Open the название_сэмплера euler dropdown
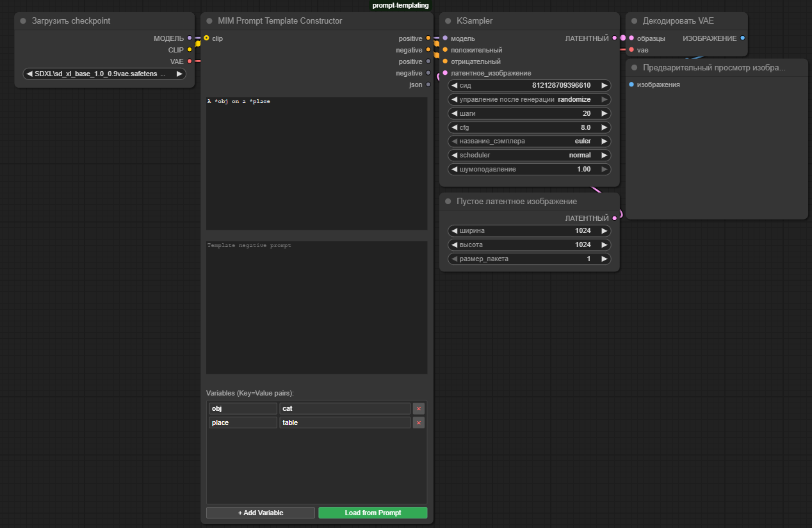 tap(529, 141)
